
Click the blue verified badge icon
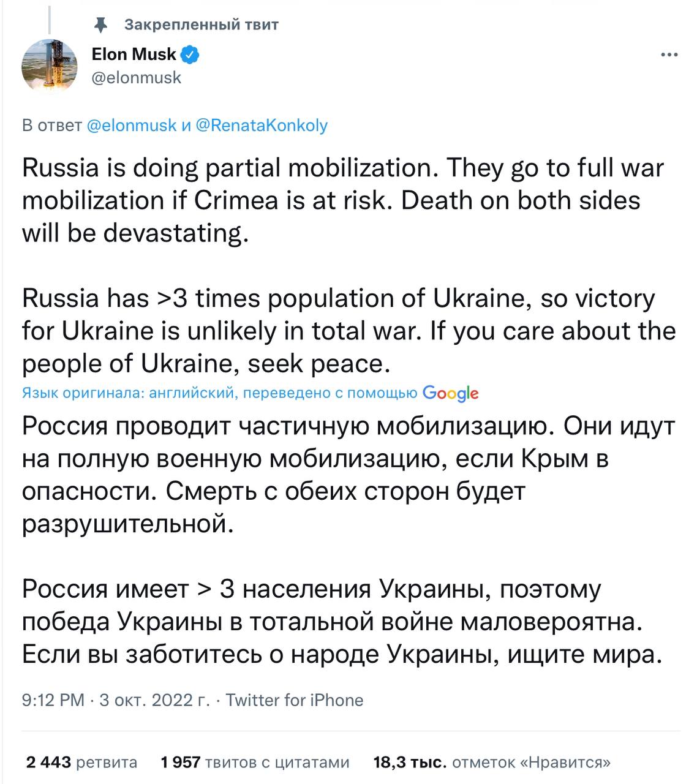[x=190, y=55]
